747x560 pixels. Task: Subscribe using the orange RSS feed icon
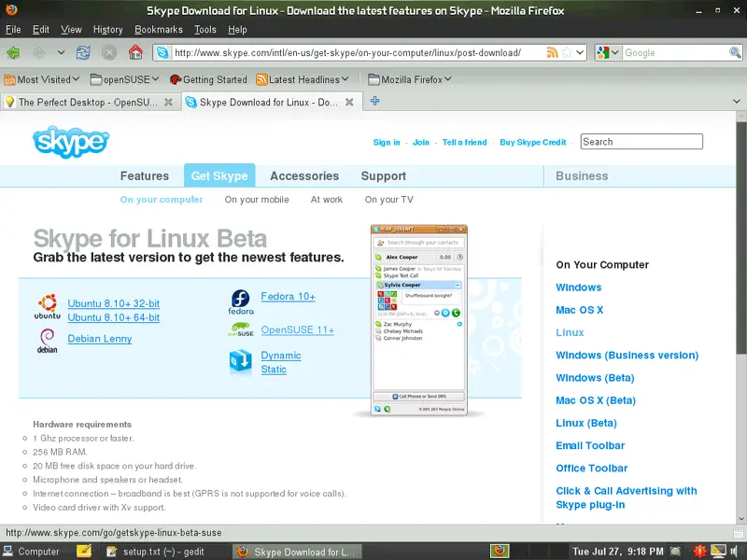click(x=552, y=52)
